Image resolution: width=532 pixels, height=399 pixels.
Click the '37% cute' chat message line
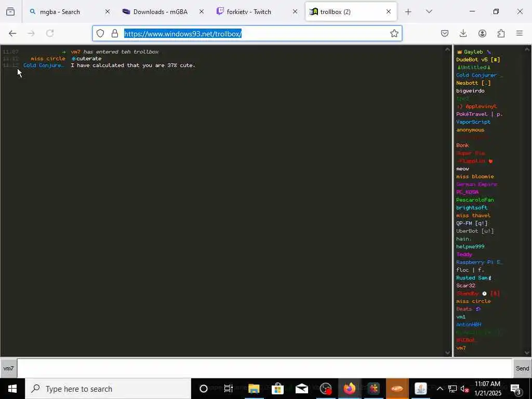coord(133,65)
